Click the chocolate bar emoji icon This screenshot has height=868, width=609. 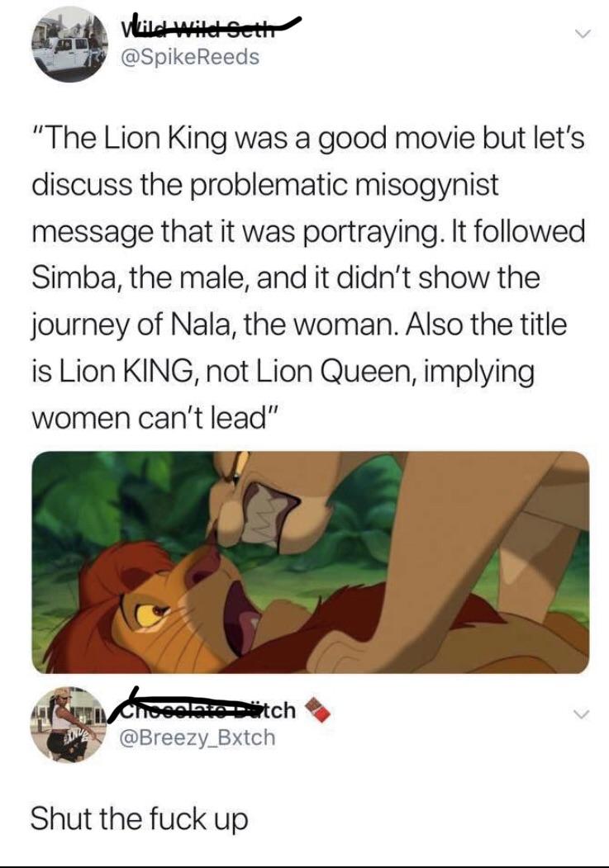pos(318,710)
